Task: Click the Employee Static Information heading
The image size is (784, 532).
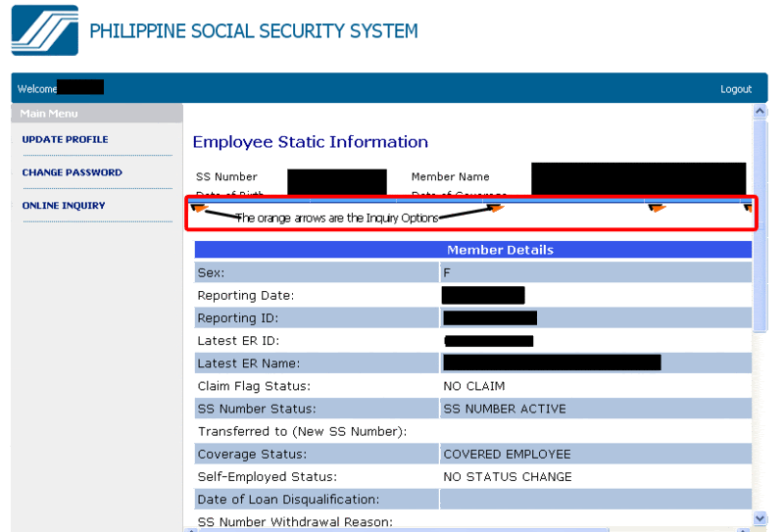Action: click(x=310, y=142)
